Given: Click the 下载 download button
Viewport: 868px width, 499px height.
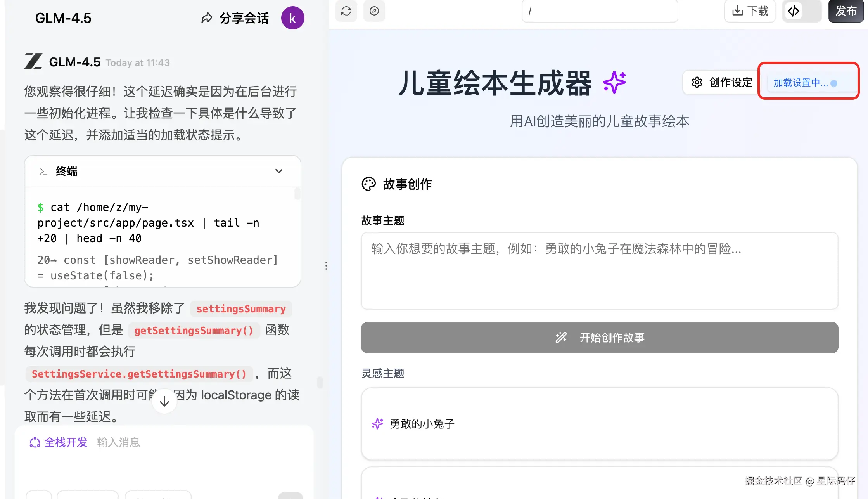Looking at the screenshot, I should point(750,11).
